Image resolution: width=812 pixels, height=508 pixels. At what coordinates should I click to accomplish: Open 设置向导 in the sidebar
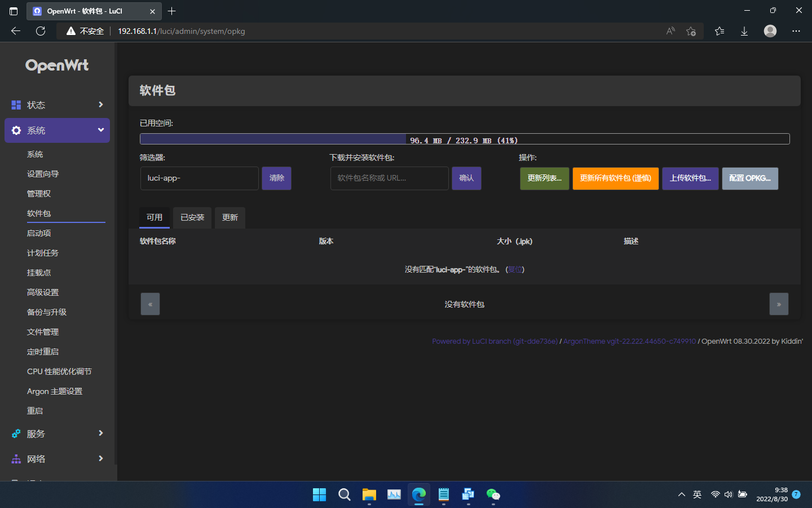(x=43, y=174)
